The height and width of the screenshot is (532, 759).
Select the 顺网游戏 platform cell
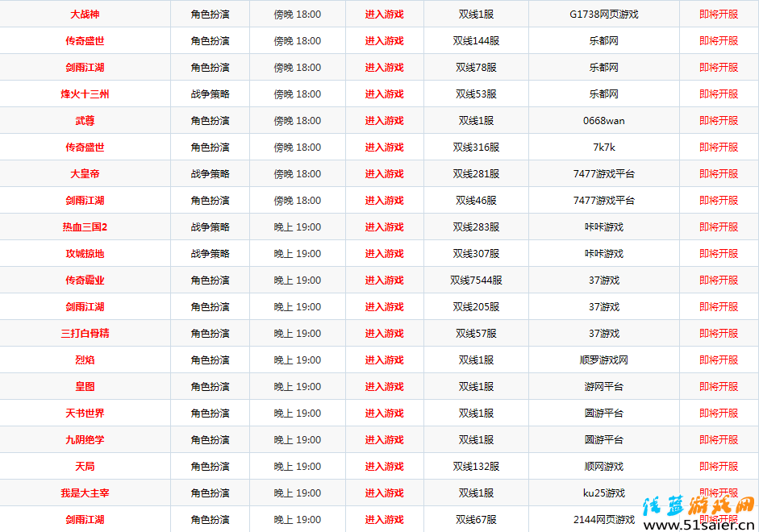[604, 467]
